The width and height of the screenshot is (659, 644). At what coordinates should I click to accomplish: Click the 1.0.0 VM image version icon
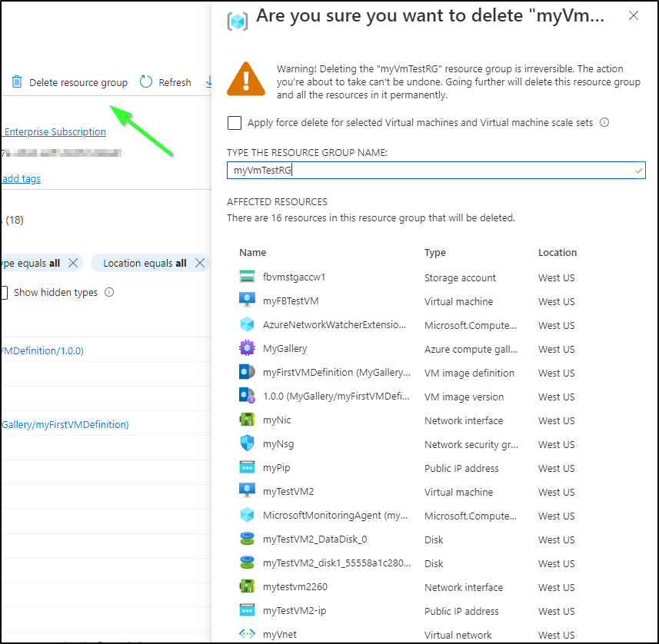click(247, 396)
